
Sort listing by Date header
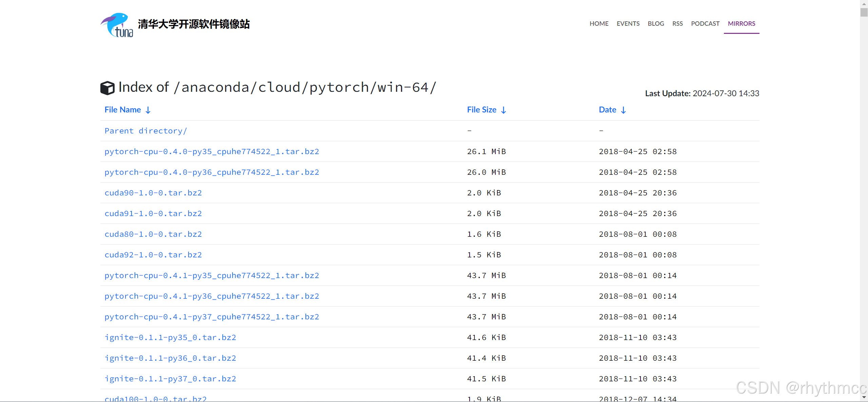click(607, 110)
